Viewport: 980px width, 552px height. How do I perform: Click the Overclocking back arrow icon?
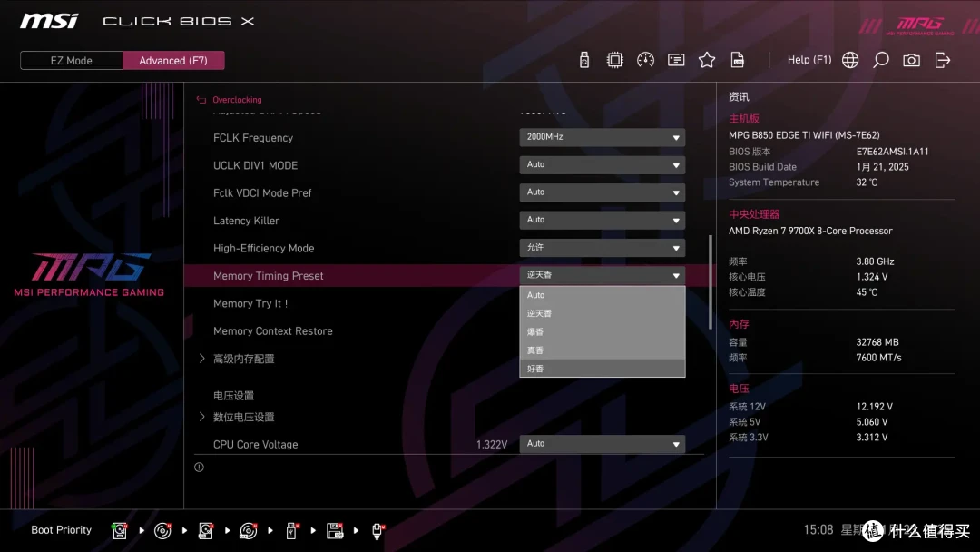coord(201,99)
